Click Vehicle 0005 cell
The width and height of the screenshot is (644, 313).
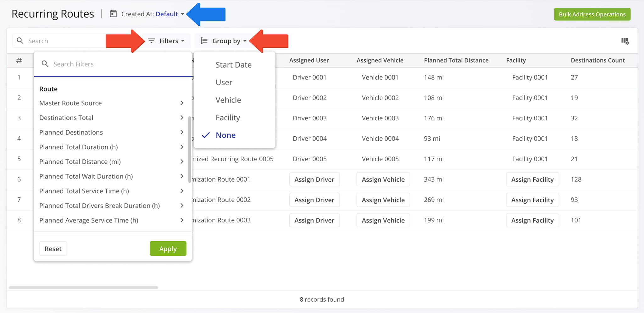(380, 159)
